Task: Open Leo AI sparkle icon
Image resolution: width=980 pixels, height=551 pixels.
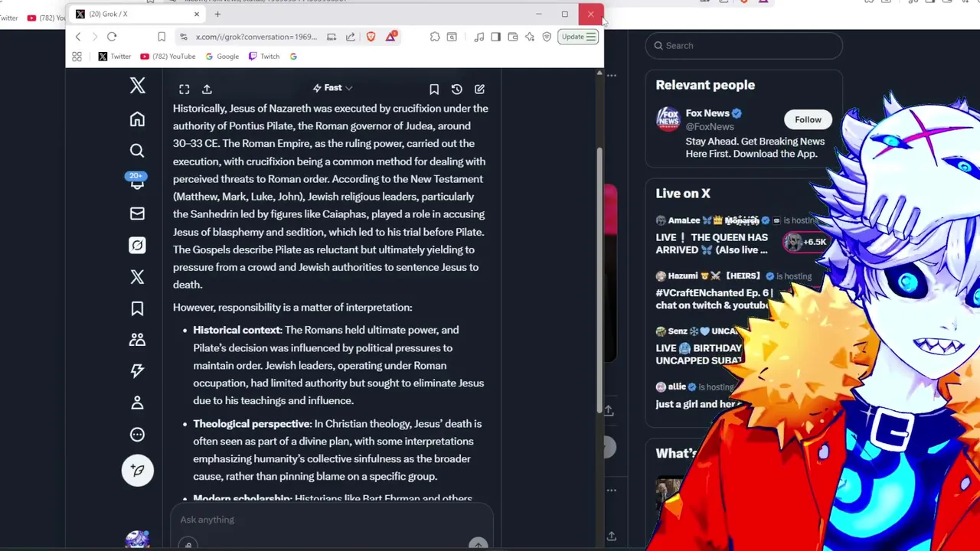Action: [x=530, y=37]
